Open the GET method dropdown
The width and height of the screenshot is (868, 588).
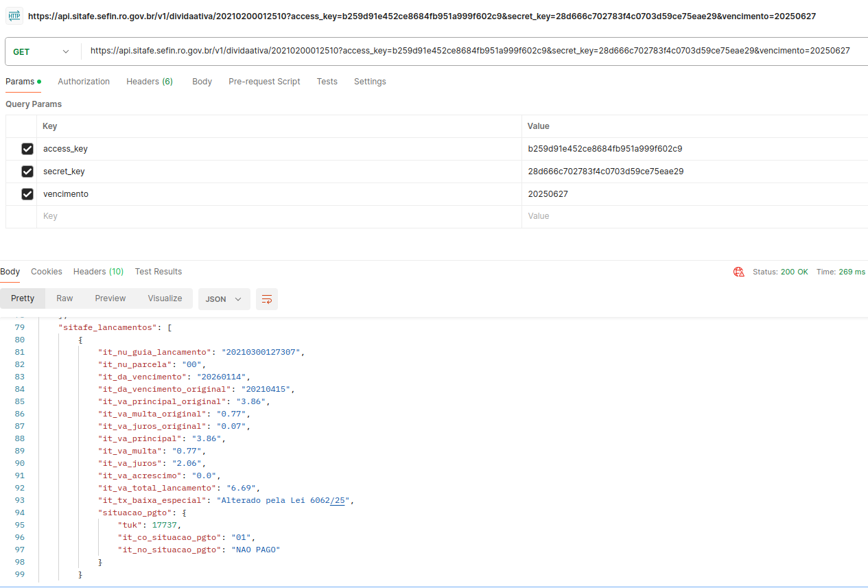(41, 51)
